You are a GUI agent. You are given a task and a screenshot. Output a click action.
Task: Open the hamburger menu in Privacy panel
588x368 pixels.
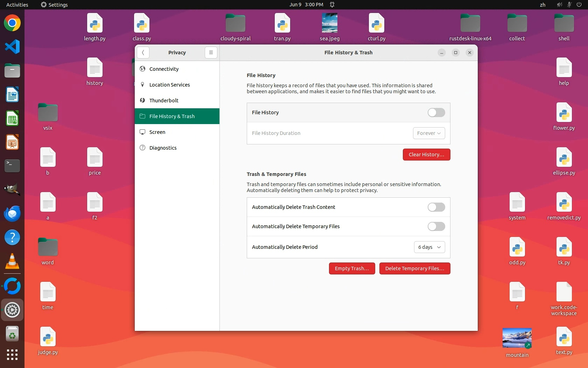pyautogui.click(x=211, y=53)
